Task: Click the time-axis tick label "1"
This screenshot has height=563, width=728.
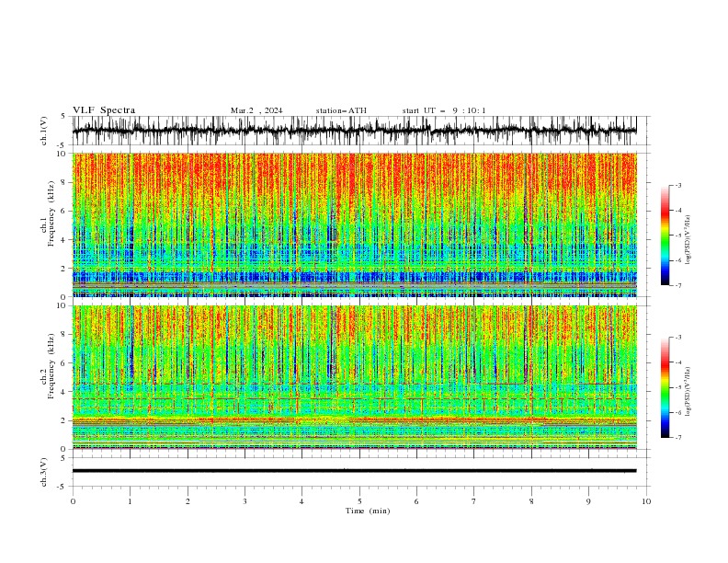Action: (x=130, y=501)
